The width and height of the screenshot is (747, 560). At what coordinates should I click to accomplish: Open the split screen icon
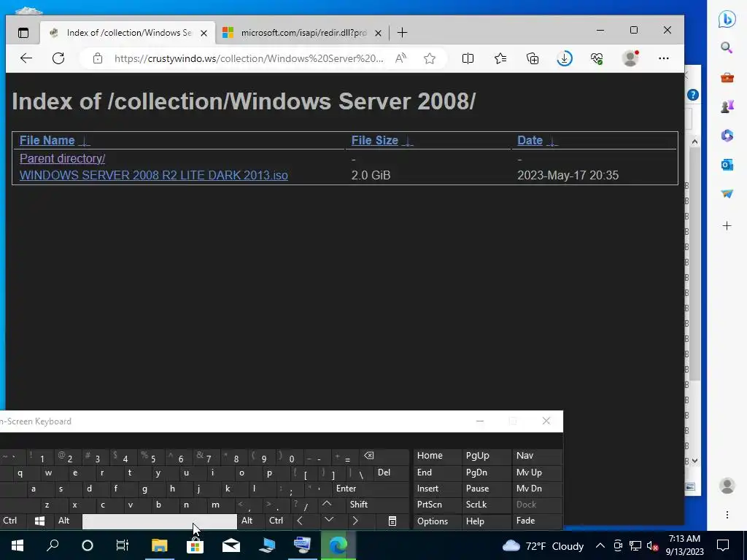coord(468,58)
